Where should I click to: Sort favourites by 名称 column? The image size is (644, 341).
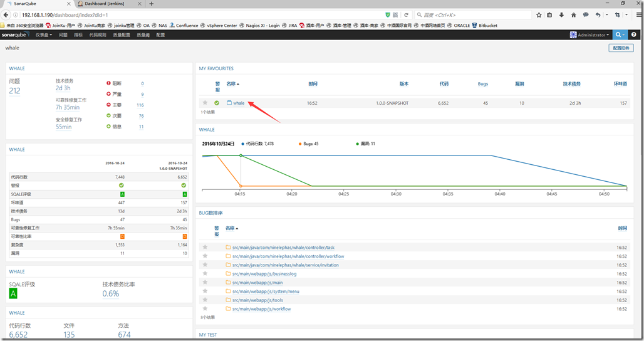pos(232,84)
